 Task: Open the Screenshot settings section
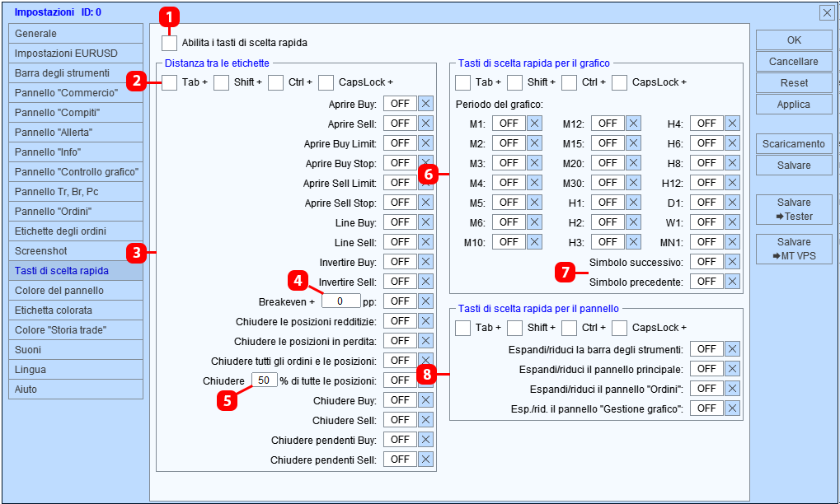(76, 251)
